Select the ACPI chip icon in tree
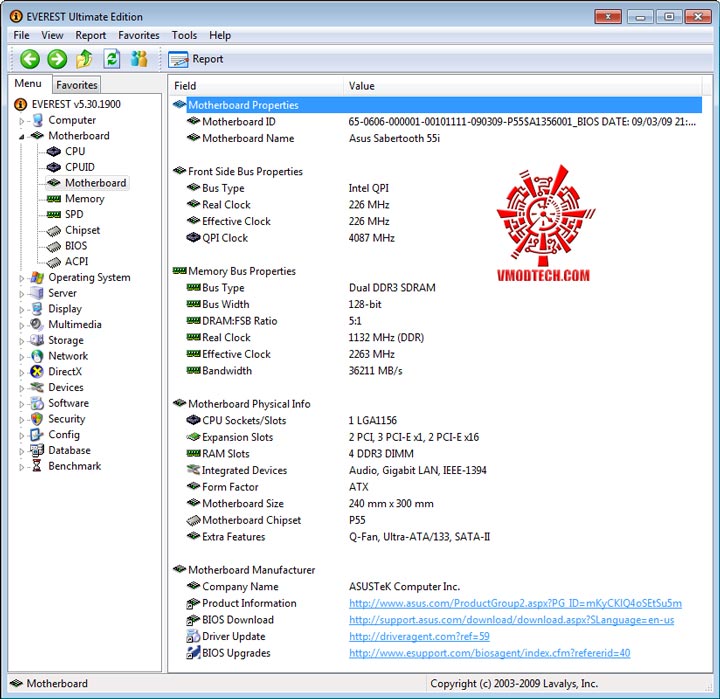The height and width of the screenshot is (699, 720). coord(54,262)
